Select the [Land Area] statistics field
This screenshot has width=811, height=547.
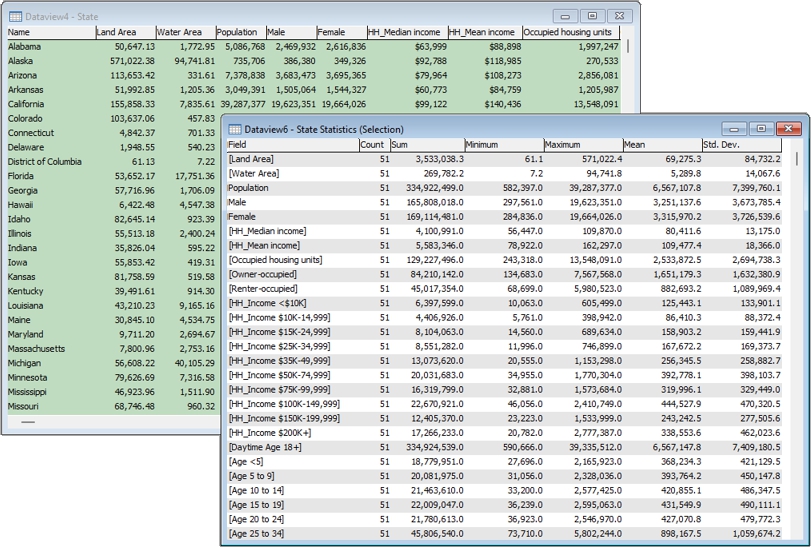pos(251,159)
